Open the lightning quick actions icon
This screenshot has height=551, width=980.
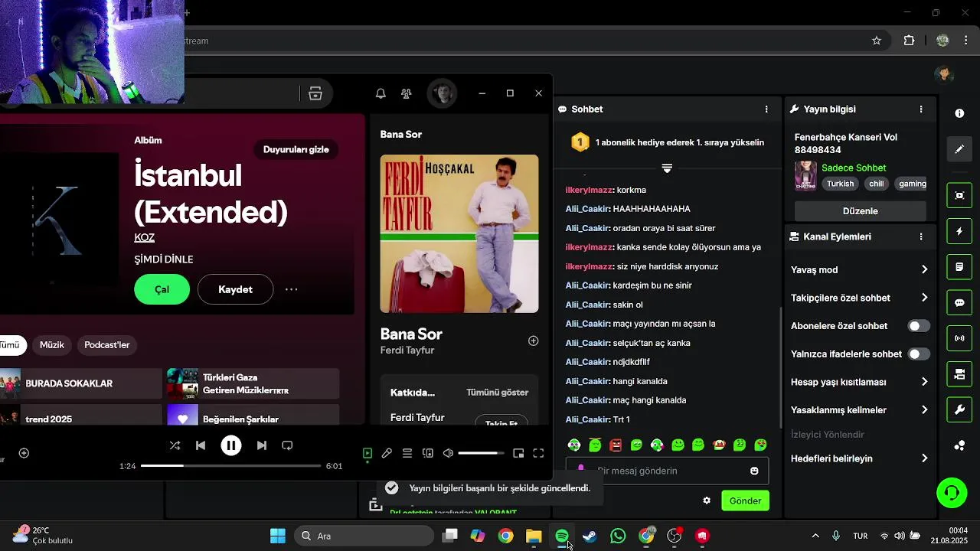959,231
